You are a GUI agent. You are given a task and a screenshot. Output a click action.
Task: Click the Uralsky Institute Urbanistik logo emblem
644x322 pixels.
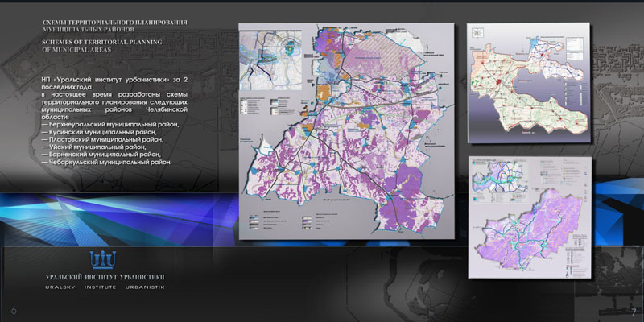pos(105,260)
